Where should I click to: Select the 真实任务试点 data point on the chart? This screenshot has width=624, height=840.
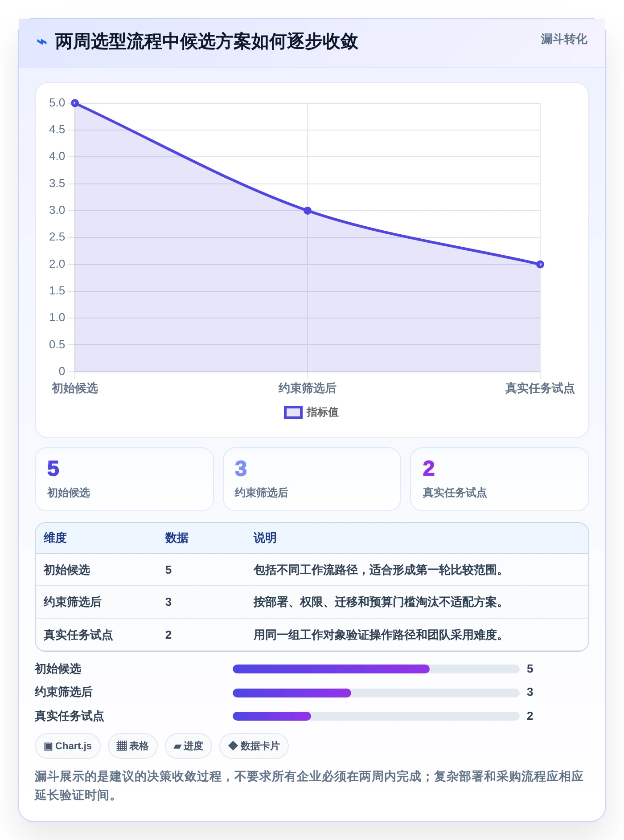pyautogui.click(x=540, y=265)
